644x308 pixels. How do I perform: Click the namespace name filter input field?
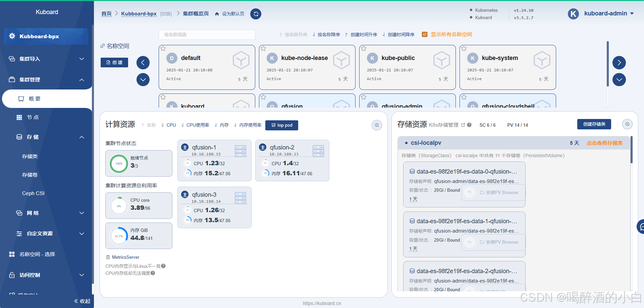coord(207,35)
